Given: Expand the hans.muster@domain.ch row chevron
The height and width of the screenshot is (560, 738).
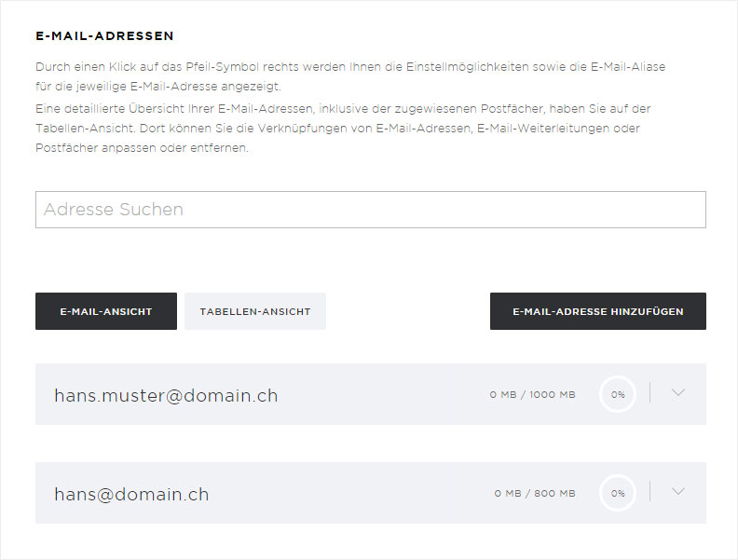Looking at the screenshot, I should 677,392.
